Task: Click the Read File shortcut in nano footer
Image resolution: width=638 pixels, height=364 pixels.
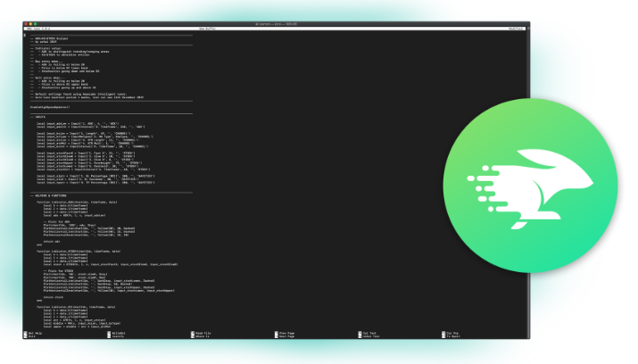Action: click(x=201, y=333)
